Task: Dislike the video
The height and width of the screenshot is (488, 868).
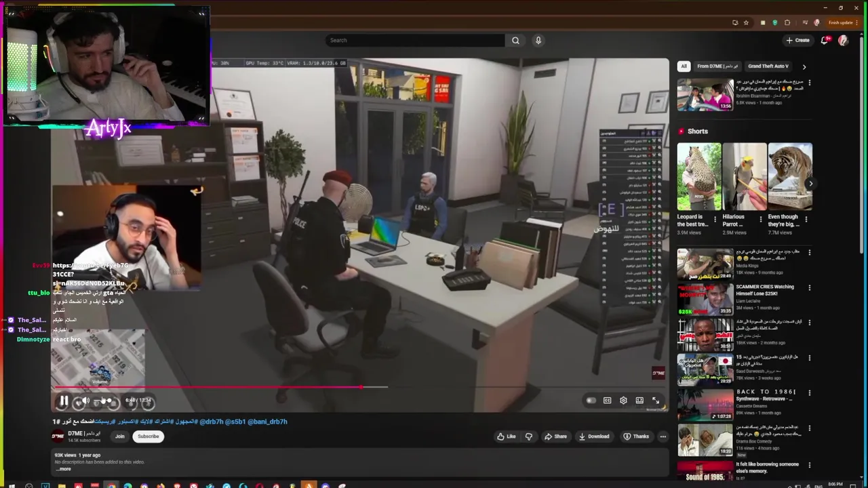Action: [529, 436]
